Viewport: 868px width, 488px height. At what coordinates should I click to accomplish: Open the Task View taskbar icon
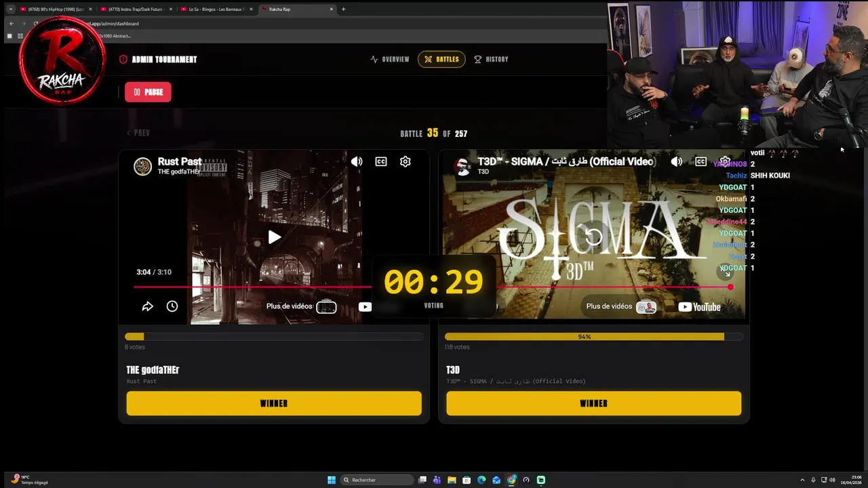coord(422,480)
